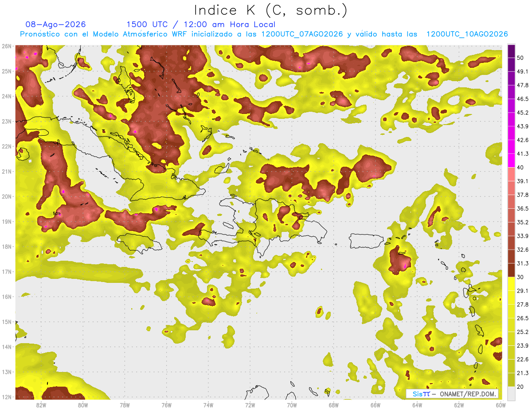
Task: Click the 70W longitude axis label
Action: pos(292,405)
